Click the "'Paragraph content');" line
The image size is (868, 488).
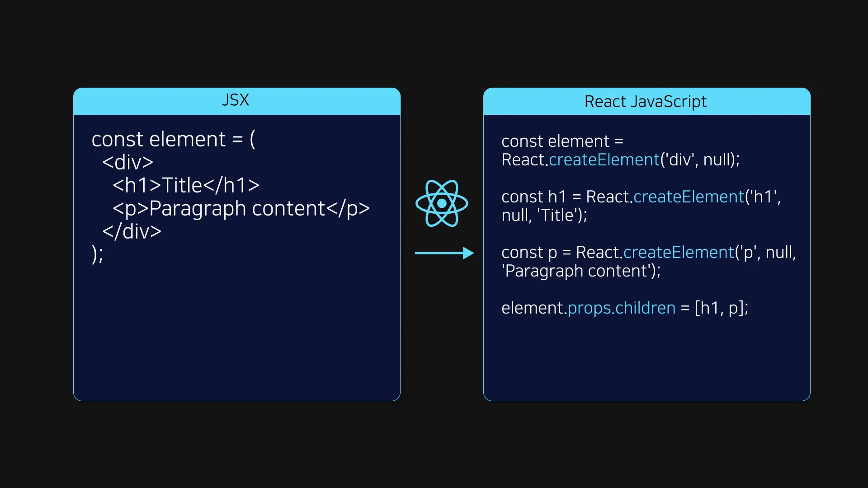(x=581, y=271)
